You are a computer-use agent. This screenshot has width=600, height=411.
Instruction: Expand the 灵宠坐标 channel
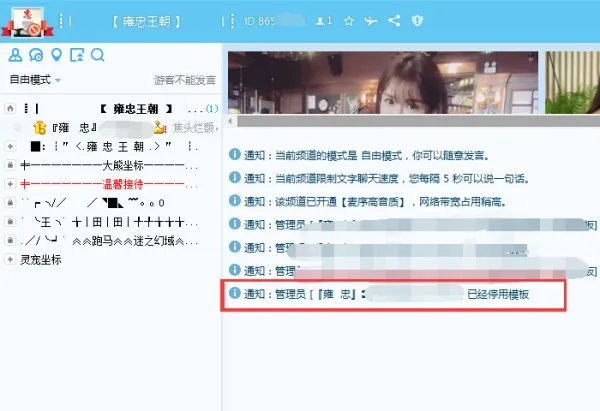tap(10, 259)
